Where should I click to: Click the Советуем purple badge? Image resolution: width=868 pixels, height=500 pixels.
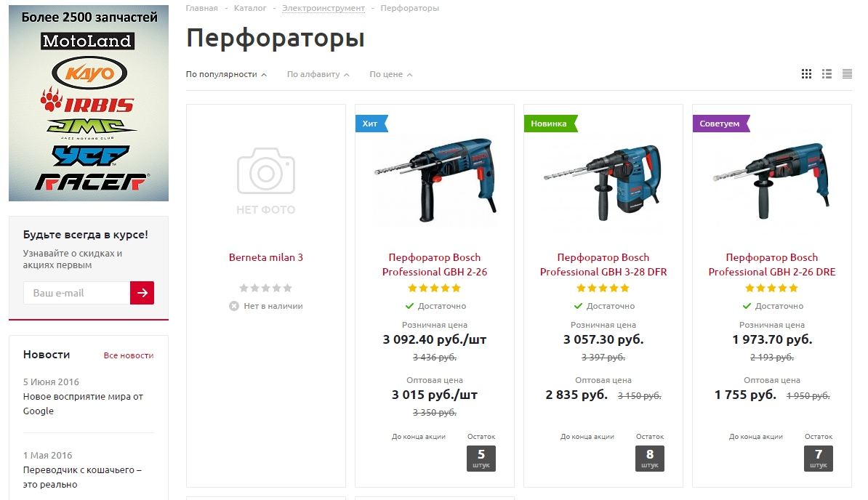tap(720, 124)
